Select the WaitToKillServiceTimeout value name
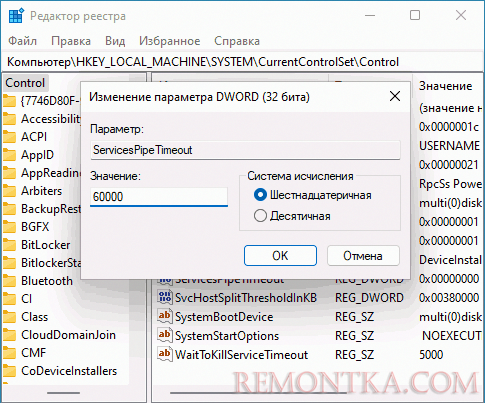Viewport: 485px width, 403px height. 242,355
